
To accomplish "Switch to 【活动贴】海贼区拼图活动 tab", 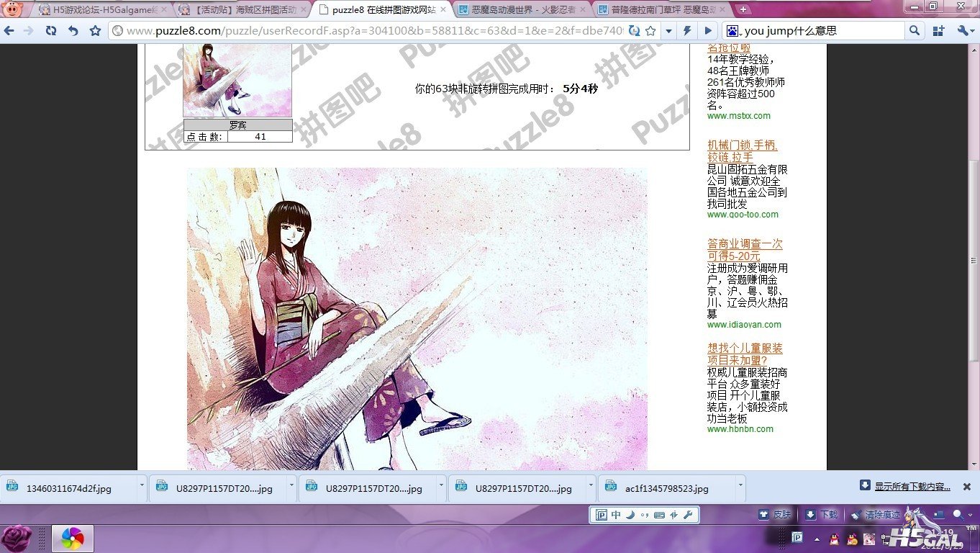I will click(x=242, y=9).
